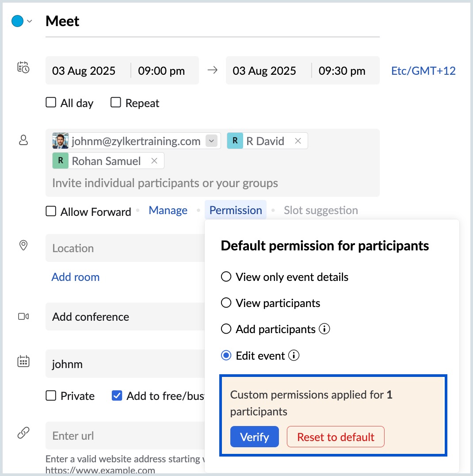Enable the All day checkbox
Viewport: 473px width, 476px height.
pos(51,102)
